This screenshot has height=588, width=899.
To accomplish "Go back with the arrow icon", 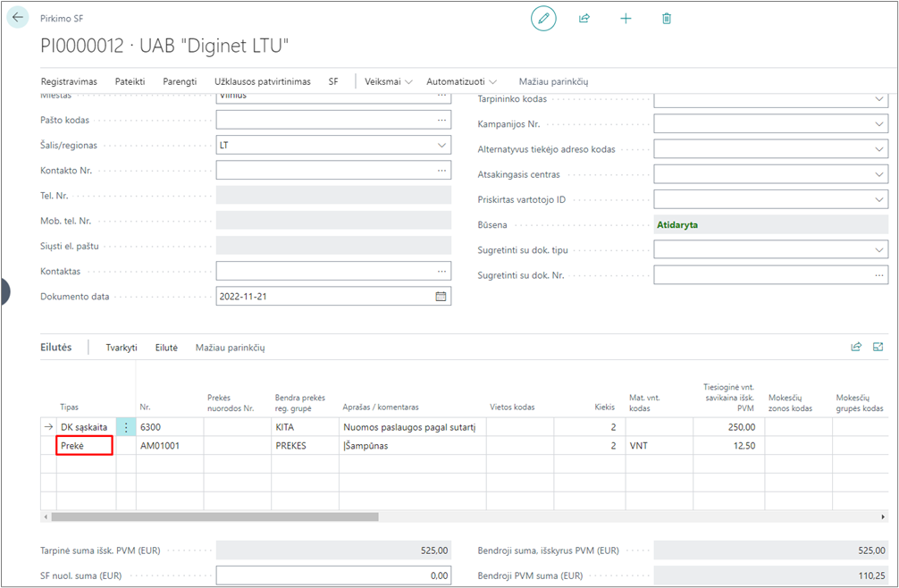I will pyautogui.click(x=18, y=18).
